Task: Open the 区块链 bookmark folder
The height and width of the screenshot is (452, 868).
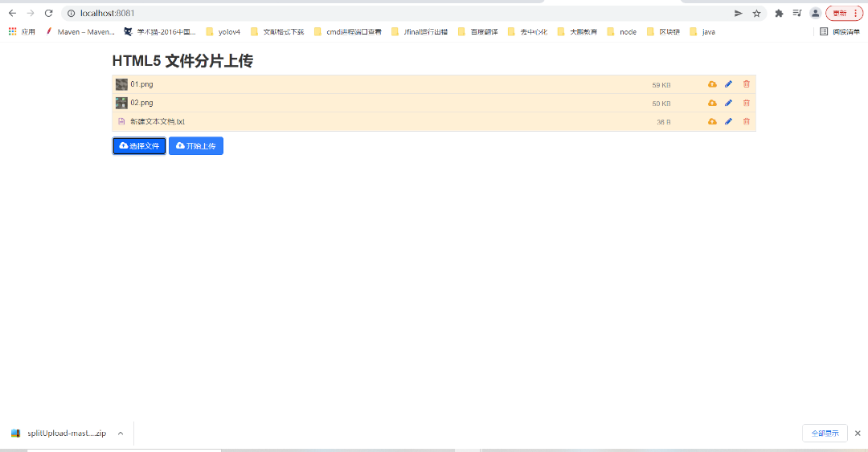Action: click(x=663, y=32)
